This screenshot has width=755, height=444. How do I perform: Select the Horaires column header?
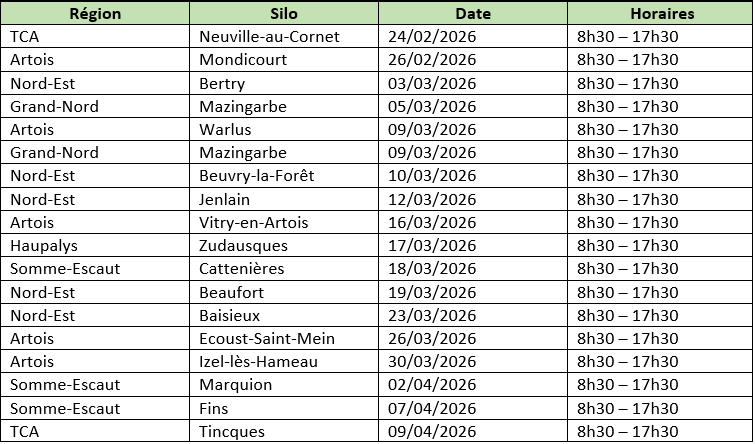pyautogui.click(x=661, y=14)
